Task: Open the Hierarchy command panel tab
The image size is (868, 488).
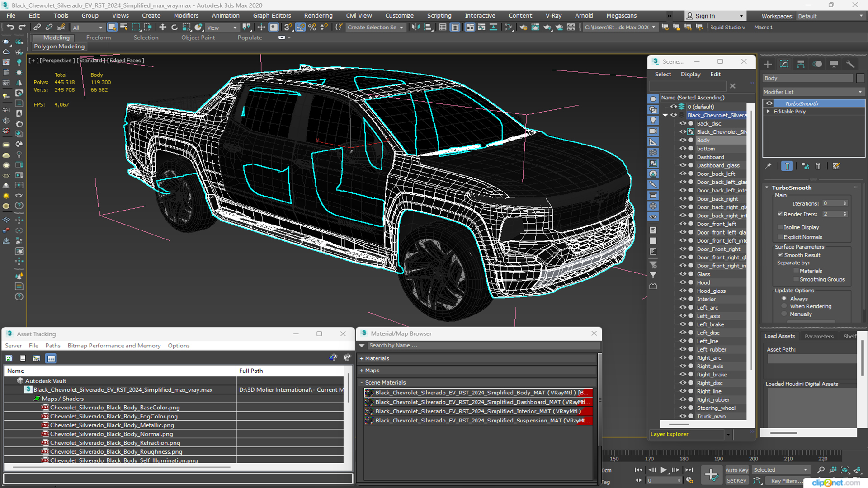Action: point(801,64)
